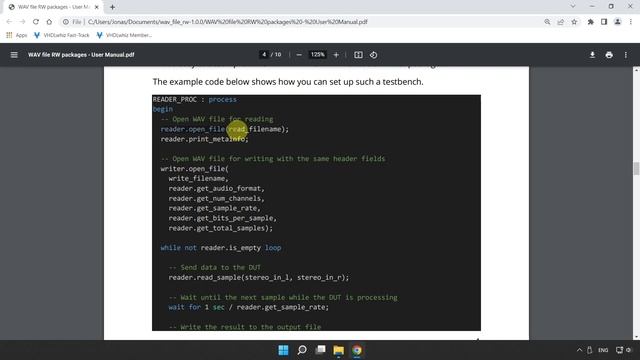Open Windows taskbar search
The width and height of the screenshot is (640, 360).
tap(302, 350)
